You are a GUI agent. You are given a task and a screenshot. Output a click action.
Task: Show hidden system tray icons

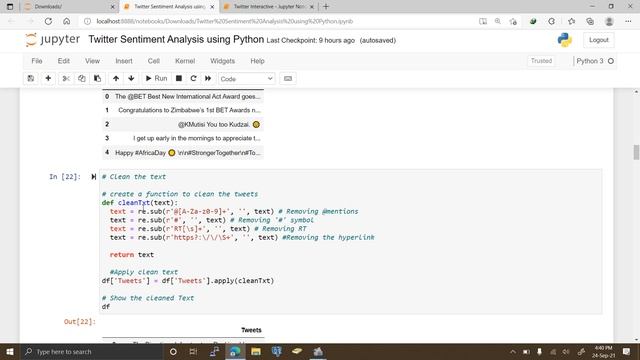(513, 351)
